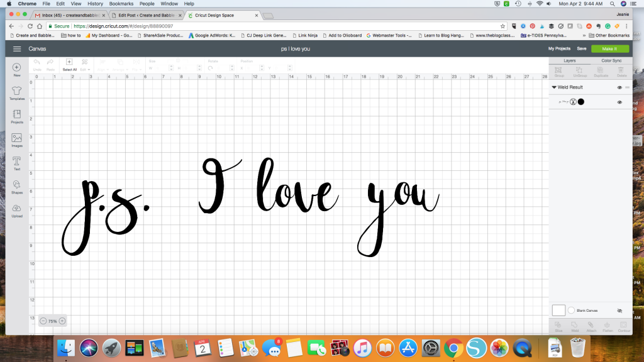Open the People menu
The width and height of the screenshot is (644, 362).
tap(147, 4)
